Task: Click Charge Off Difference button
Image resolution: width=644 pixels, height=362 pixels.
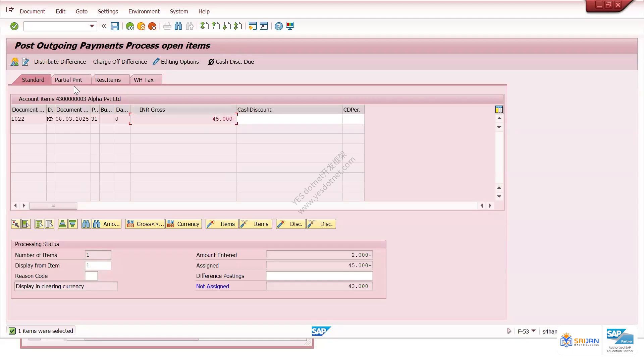Action: point(120,62)
